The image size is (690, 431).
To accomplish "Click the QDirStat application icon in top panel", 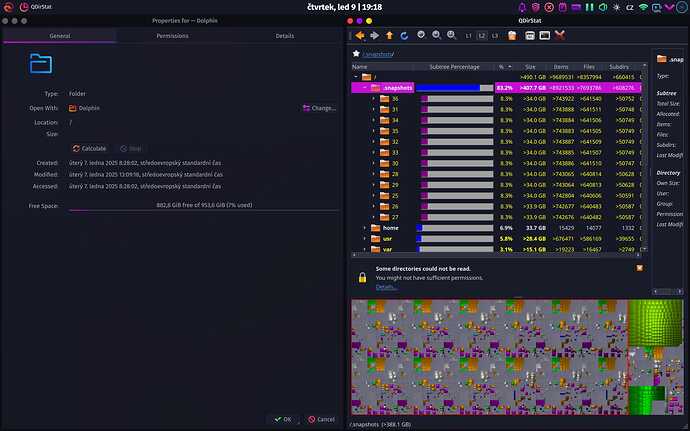I will click(24, 7).
